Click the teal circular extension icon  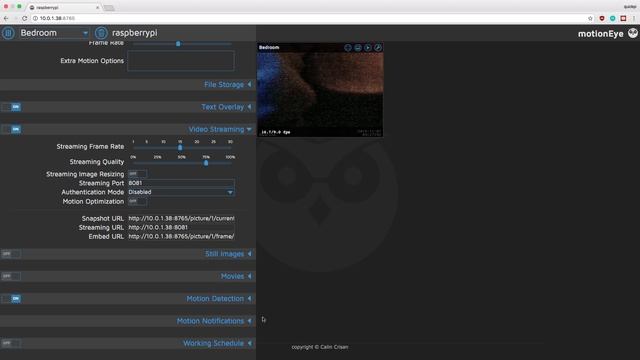point(613,18)
